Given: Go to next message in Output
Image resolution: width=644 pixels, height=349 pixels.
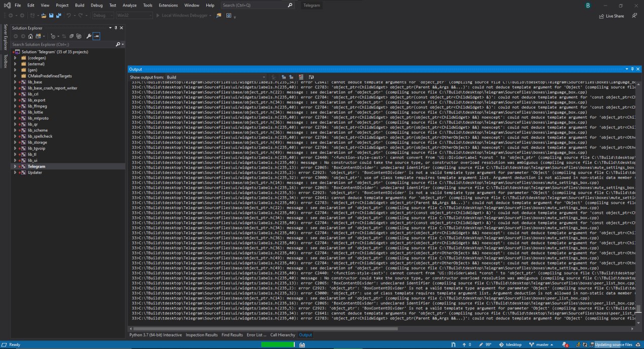Looking at the screenshot, I should (291, 77).
